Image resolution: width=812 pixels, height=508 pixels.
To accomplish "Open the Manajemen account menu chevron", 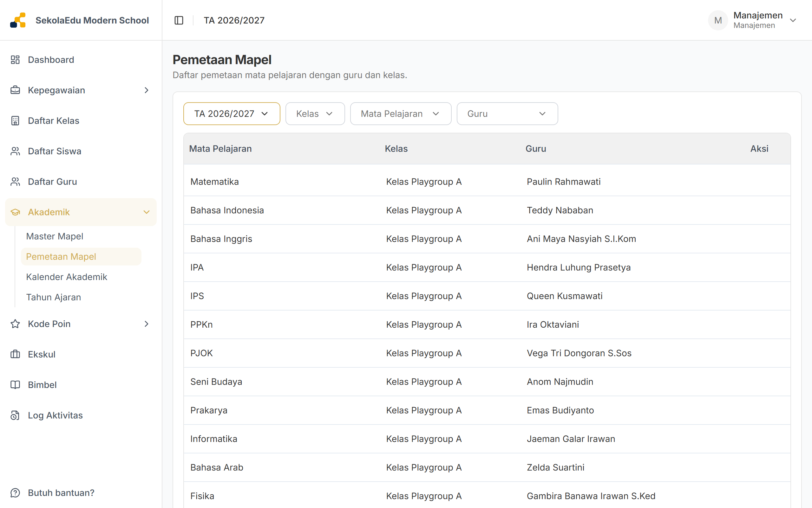I will click(x=793, y=20).
